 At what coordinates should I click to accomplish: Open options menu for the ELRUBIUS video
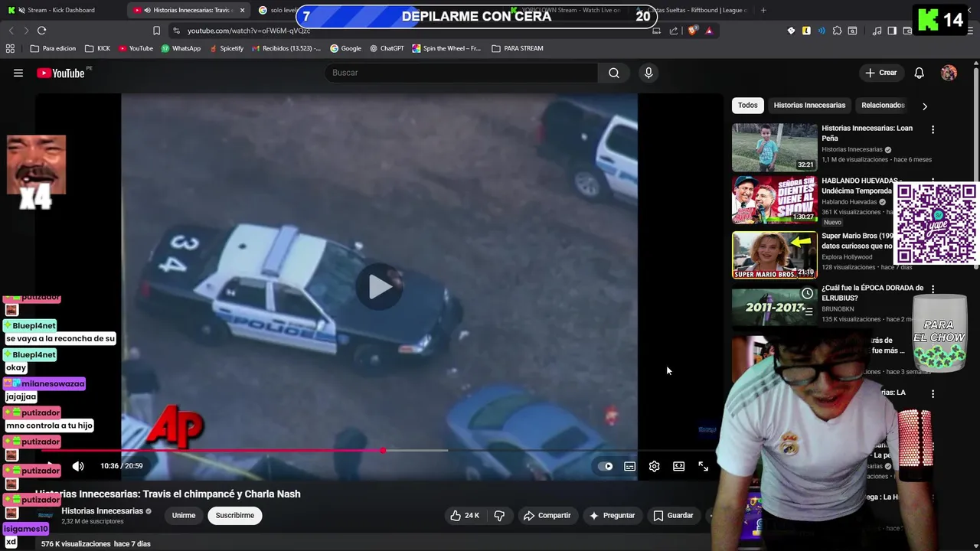[933, 289]
